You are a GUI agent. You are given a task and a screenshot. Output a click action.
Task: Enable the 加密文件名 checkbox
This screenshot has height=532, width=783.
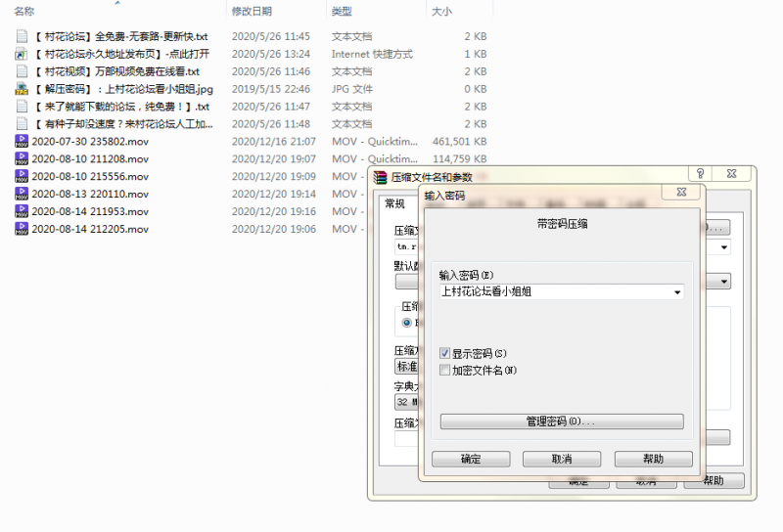[x=445, y=370]
